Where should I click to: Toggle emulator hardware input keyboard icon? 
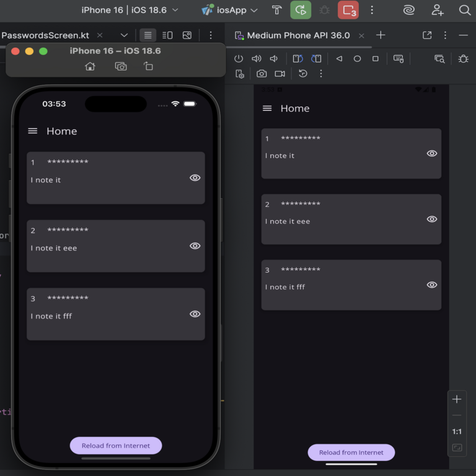point(399,59)
